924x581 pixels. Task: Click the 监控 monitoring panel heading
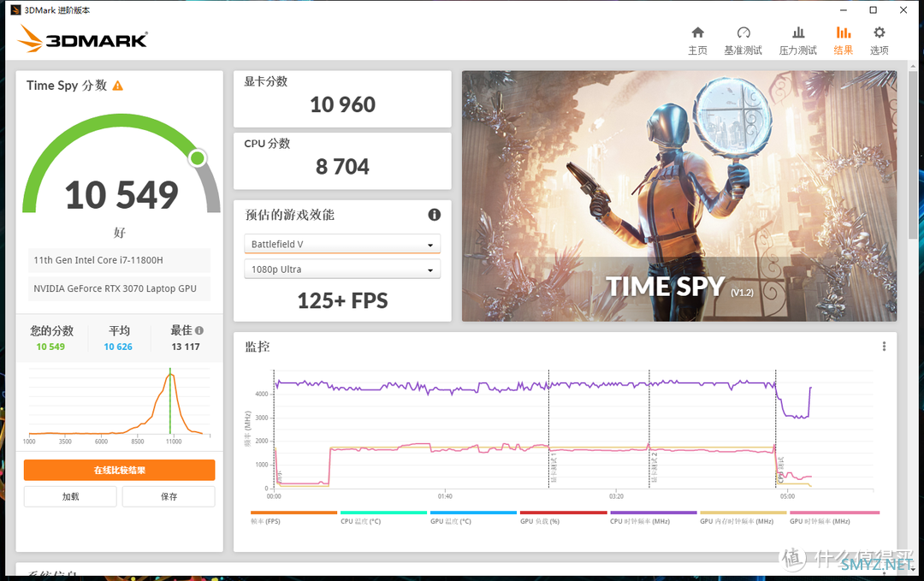pos(258,347)
